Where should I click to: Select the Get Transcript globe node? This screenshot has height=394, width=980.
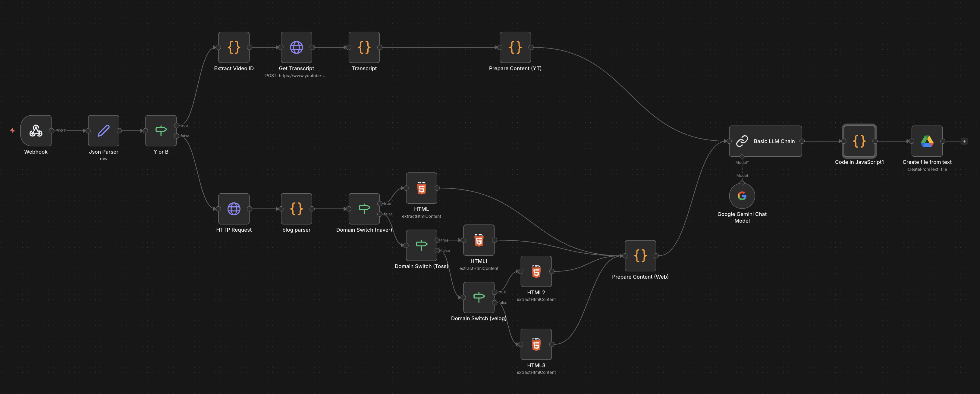click(x=296, y=47)
